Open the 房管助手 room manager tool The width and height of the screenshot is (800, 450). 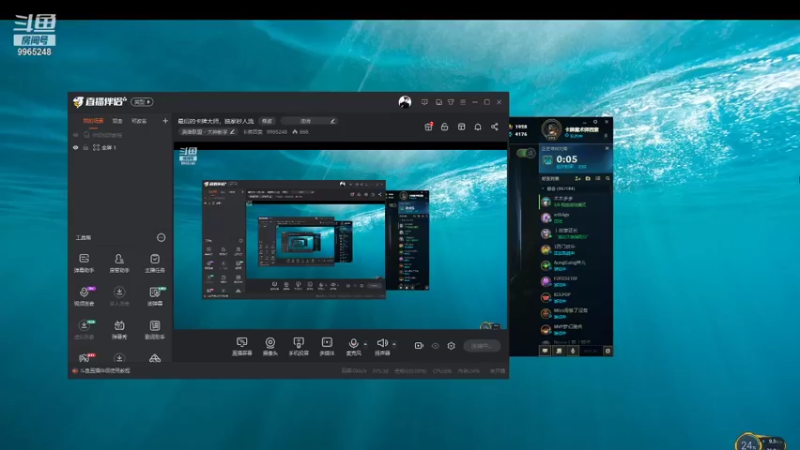click(x=119, y=263)
